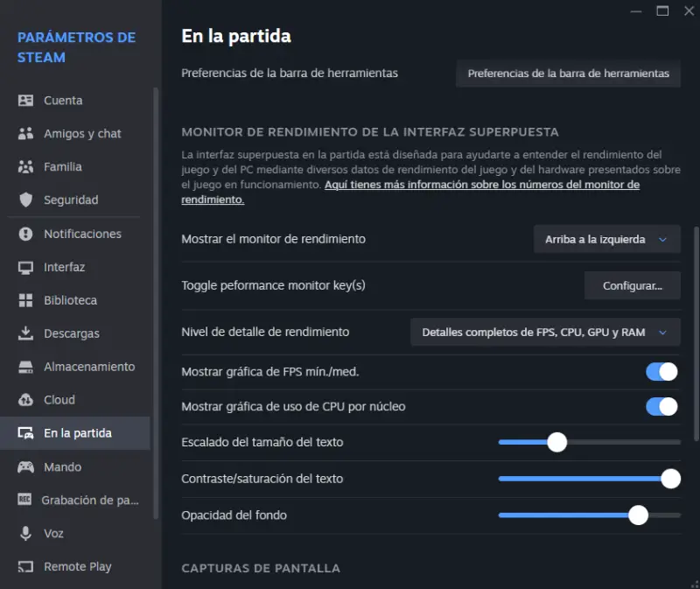Click the Almacenamiento drive icon

point(25,367)
